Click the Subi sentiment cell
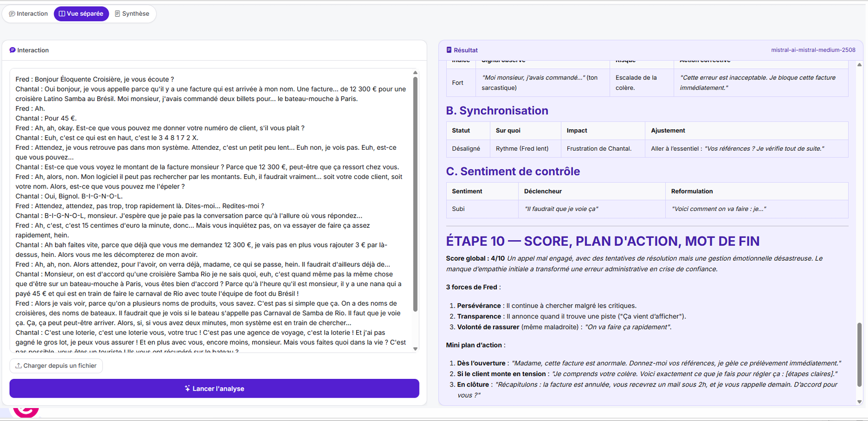The width and height of the screenshot is (868, 421). tap(482, 209)
